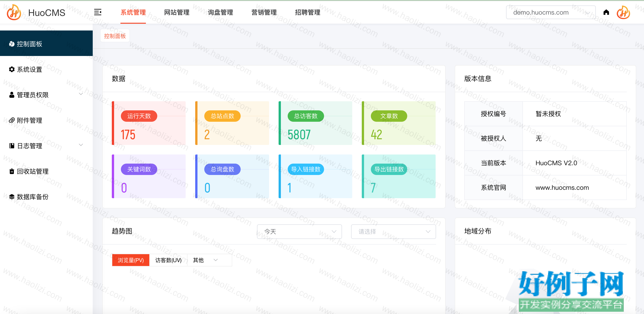Click the 42 articles value
The image size is (644, 314).
(377, 134)
